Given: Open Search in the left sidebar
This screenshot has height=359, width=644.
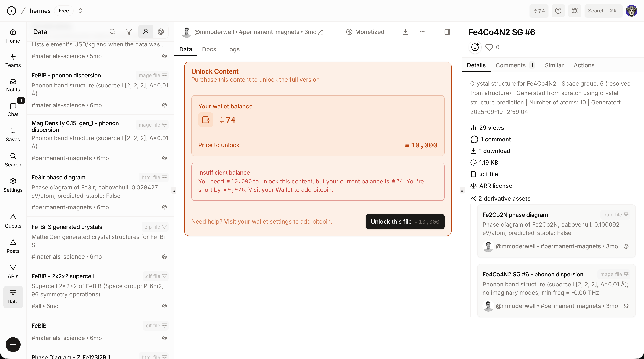Looking at the screenshot, I should (13, 160).
